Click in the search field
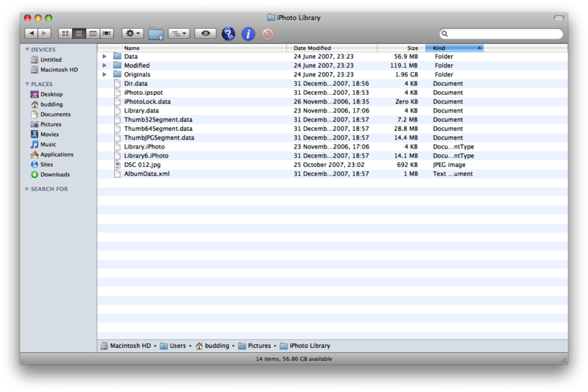 [501, 34]
